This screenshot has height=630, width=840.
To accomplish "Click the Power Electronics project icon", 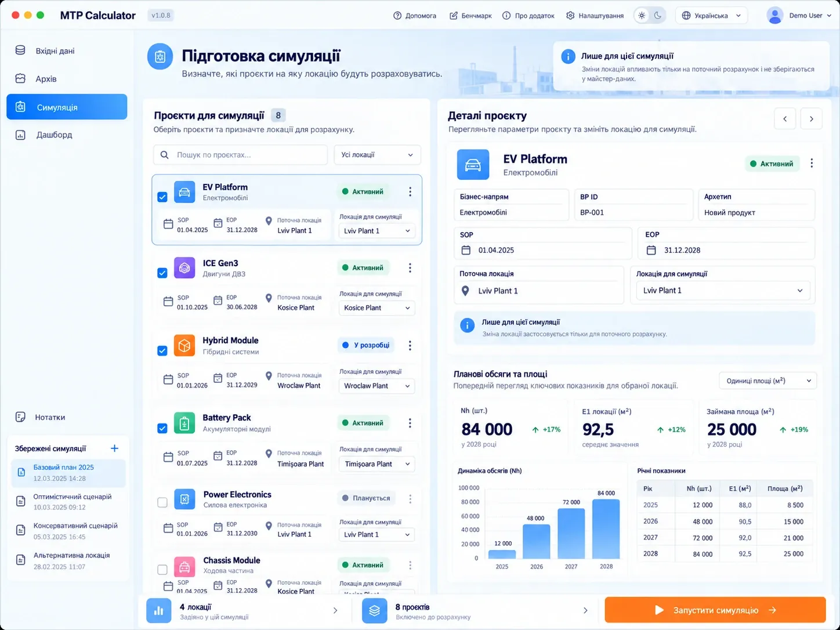I will tap(184, 499).
